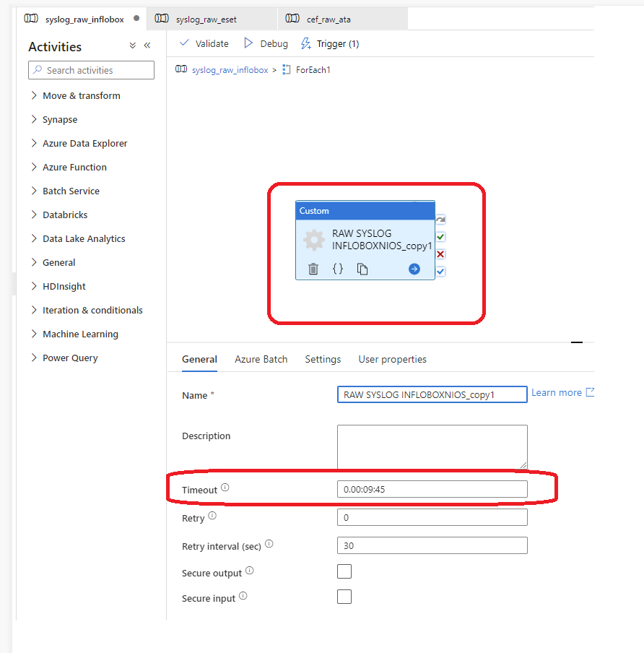Click the Description field resize handle
This screenshot has height=653, width=644.
[x=523, y=465]
